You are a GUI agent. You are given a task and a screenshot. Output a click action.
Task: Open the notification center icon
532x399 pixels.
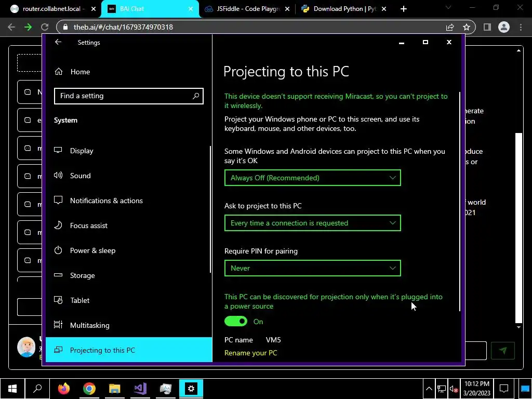(x=504, y=389)
